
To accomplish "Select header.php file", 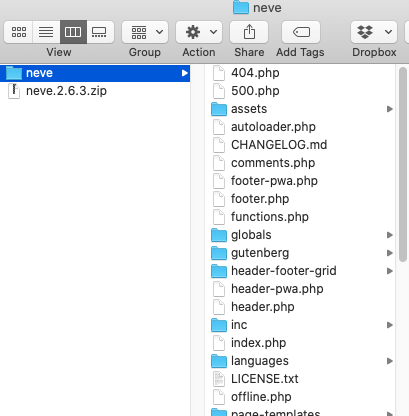I will click(300, 307).
